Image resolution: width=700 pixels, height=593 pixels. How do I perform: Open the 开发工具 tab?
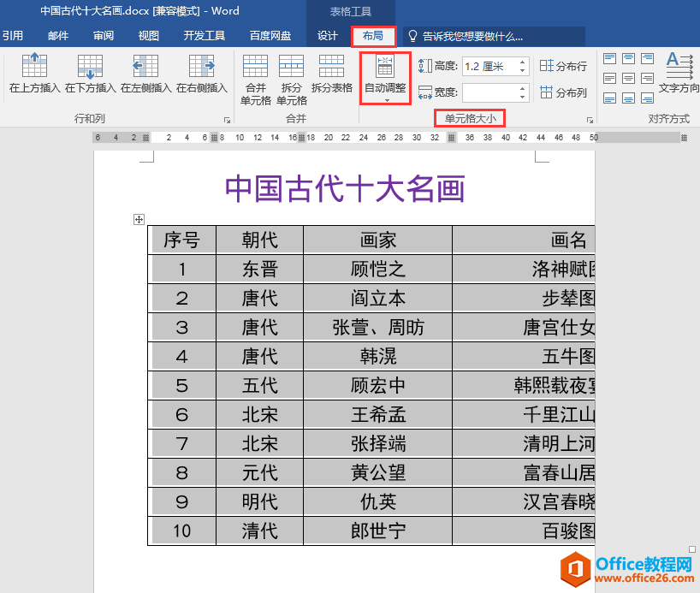[204, 36]
